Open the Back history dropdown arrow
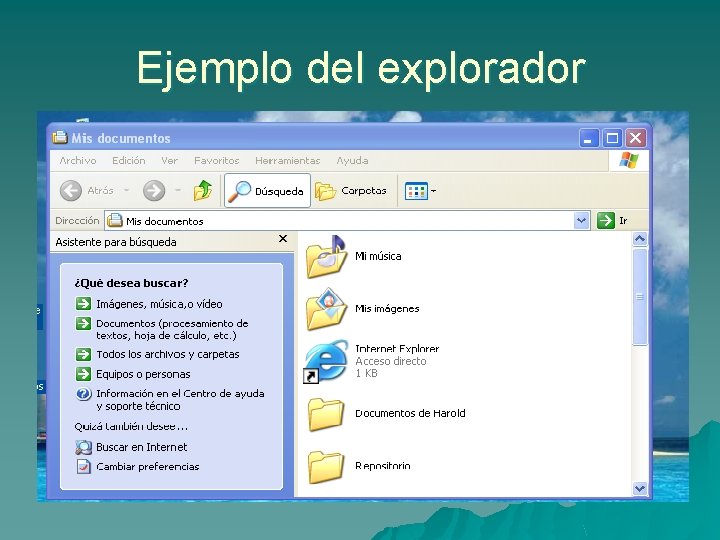Screen dimensions: 720x540 [126, 190]
